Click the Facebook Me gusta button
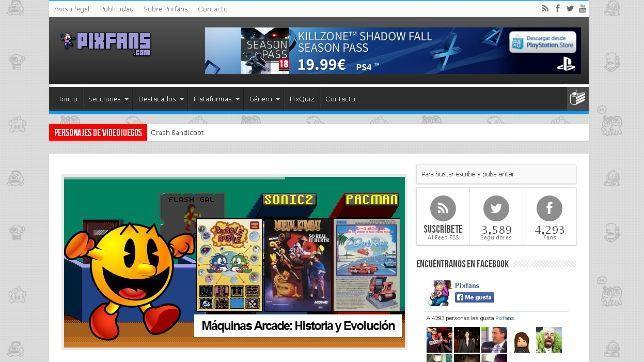The image size is (644, 362). coord(474,297)
